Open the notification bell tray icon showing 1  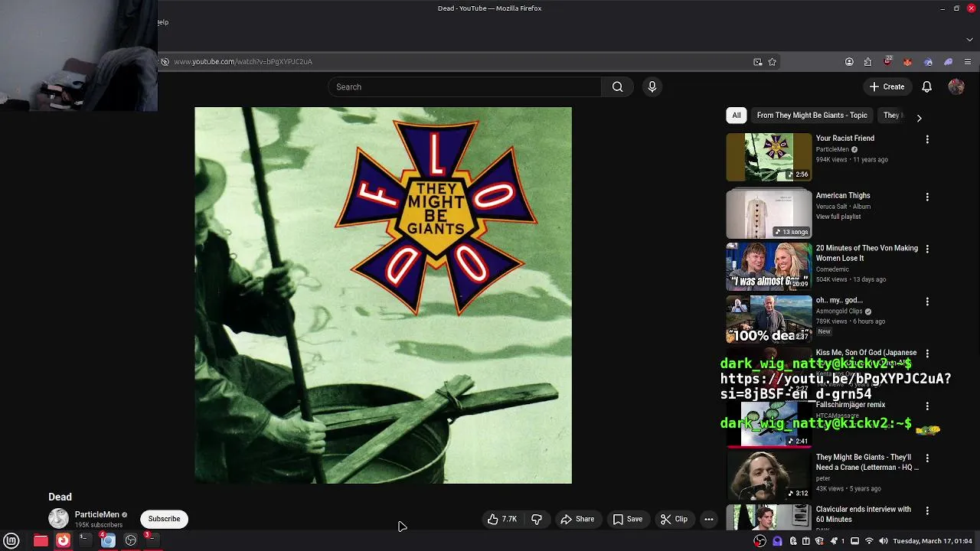coord(837,541)
